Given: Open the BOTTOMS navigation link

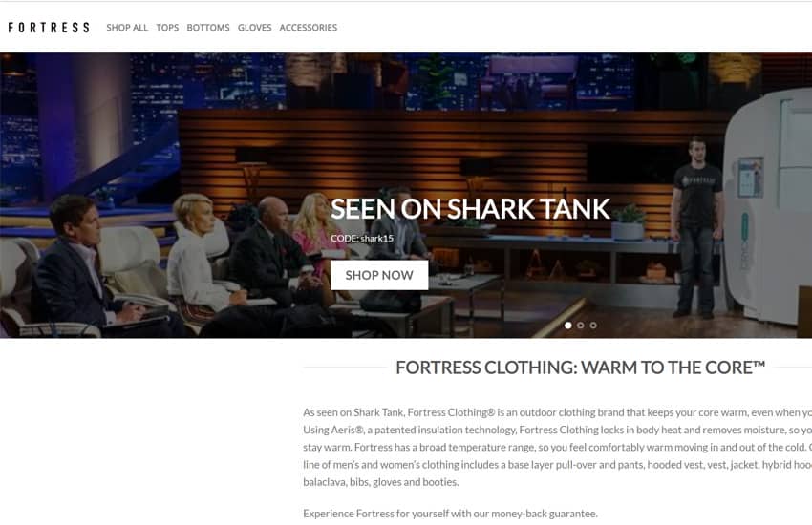Looking at the screenshot, I should (x=208, y=28).
